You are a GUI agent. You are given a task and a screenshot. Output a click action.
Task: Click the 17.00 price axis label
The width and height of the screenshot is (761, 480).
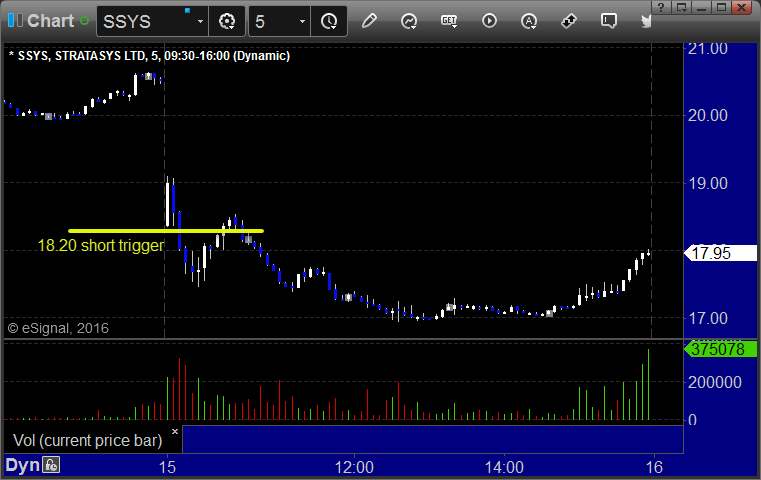(708, 318)
